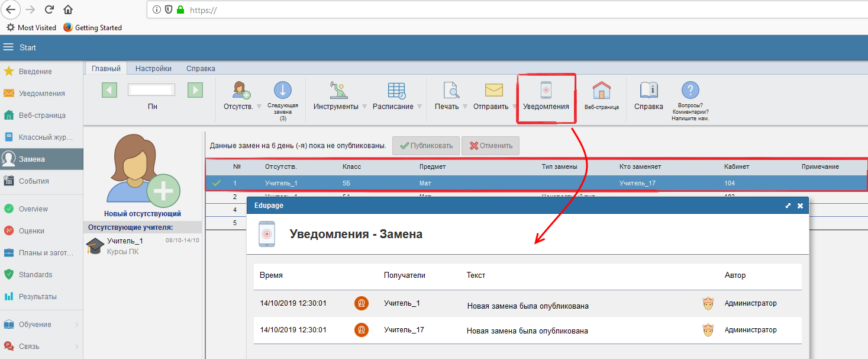This screenshot has height=359, width=868.
Task: Click the Веб-страница house icon in toolbar
Action: point(601,91)
